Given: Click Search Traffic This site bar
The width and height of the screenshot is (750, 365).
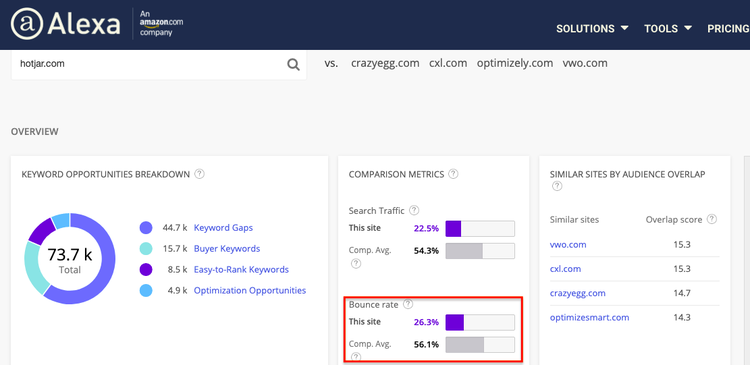Looking at the screenshot, I should [480, 228].
